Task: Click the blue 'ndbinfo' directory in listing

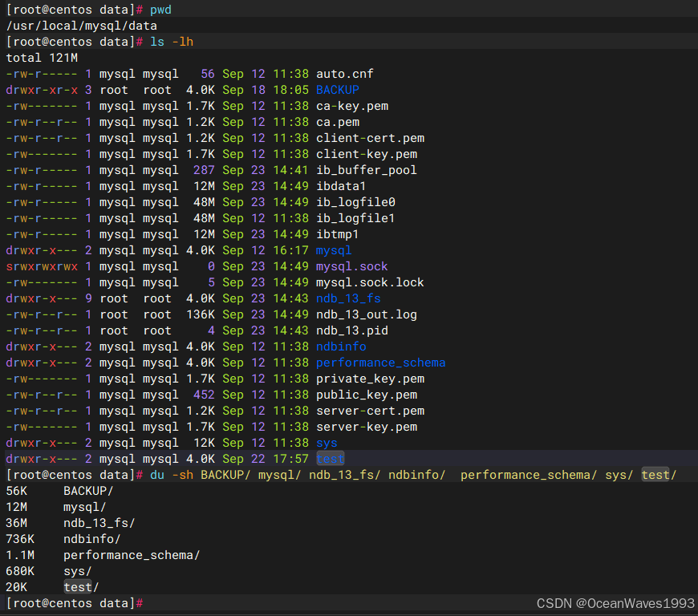Action: click(x=341, y=346)
